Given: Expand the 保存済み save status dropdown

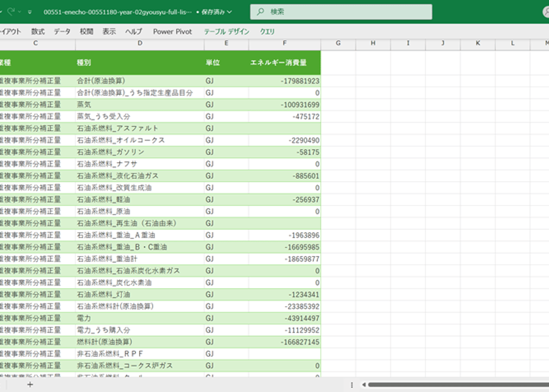Looking at the screenshot, I should coord(229,12).
